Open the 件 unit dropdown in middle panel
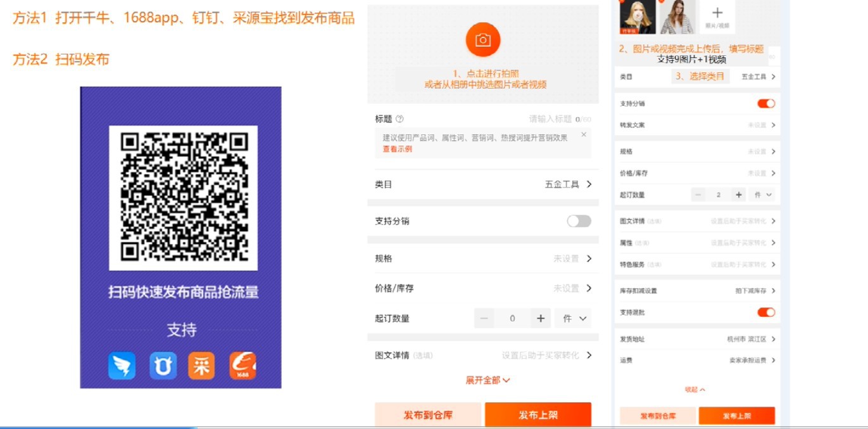This screenshot has height=429, width=868. pyautogui.click(x=573, y=319)
